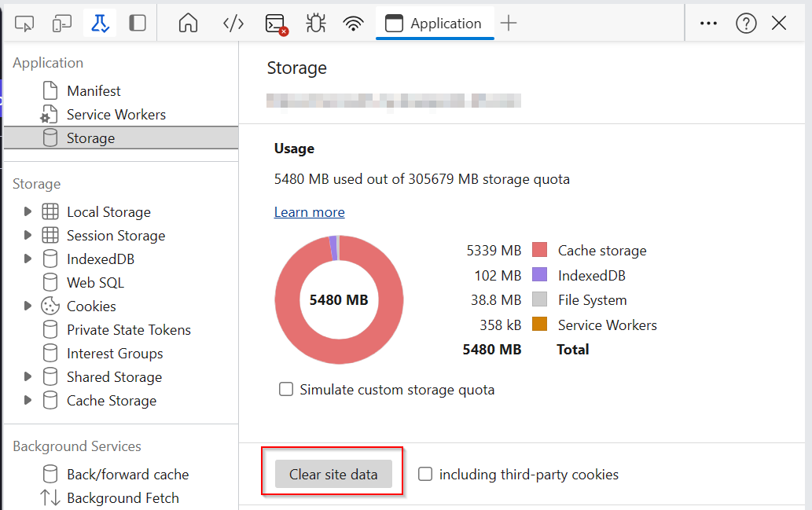Activate the inspect element picker tool
Image resolution: width=812 pixels, height=510 pixels.
point(24,24)
